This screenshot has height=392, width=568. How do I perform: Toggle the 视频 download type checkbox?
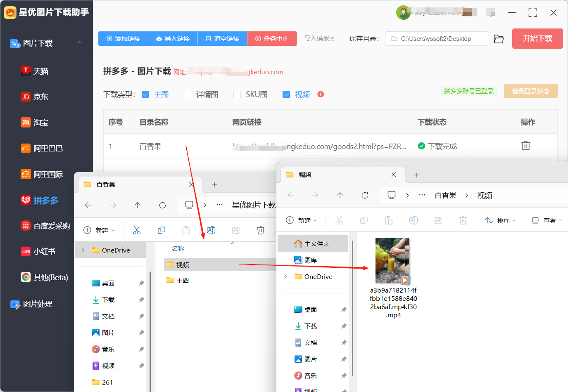point(286,94)
